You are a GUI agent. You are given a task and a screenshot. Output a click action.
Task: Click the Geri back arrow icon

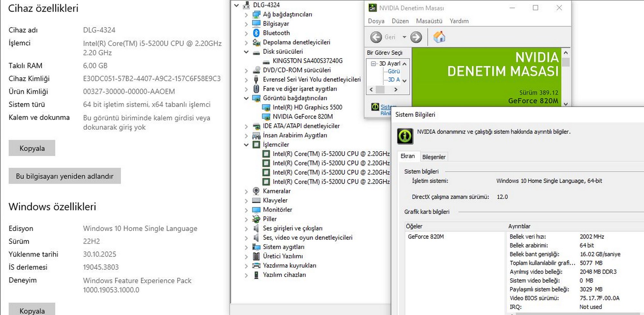click(x=376, y=37)
